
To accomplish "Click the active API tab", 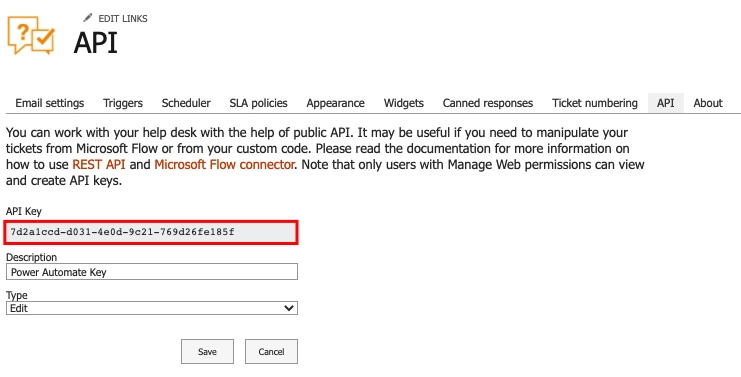I will [x=665, y=103].
